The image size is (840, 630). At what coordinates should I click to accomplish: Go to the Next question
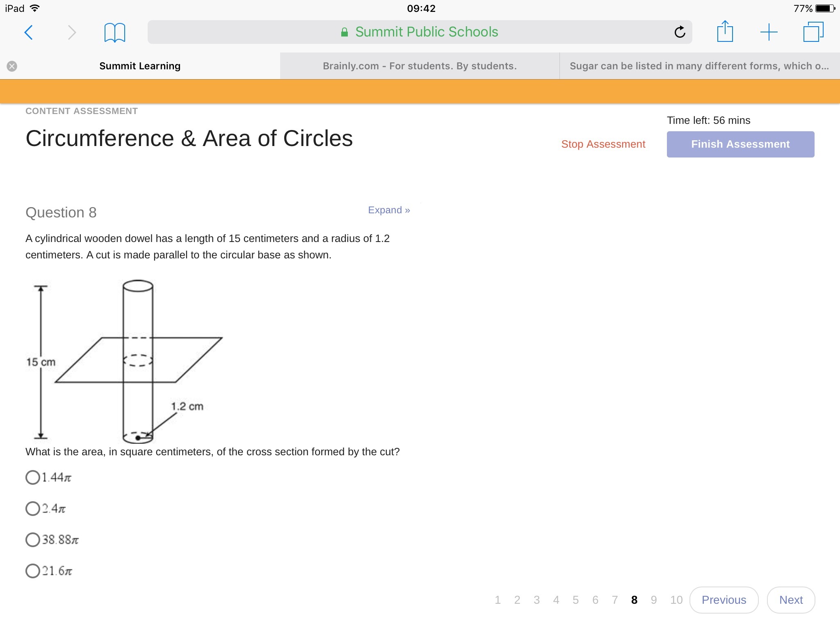(790, 600)
